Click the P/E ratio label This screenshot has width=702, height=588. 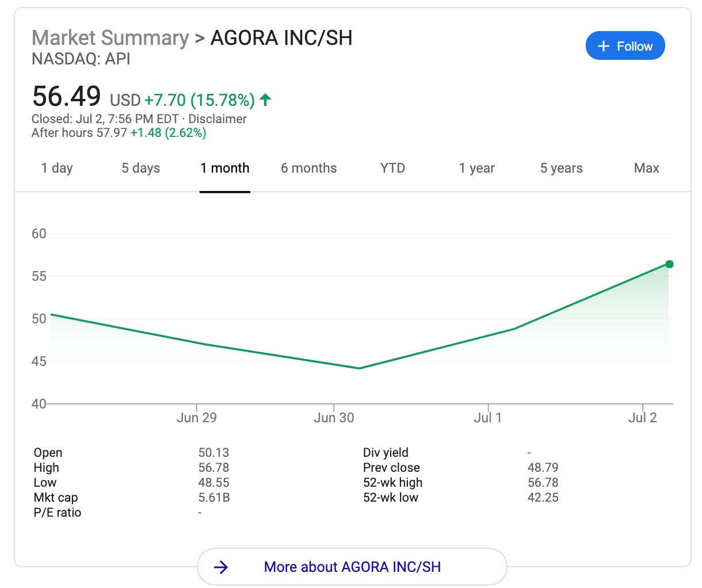[58, 513]
